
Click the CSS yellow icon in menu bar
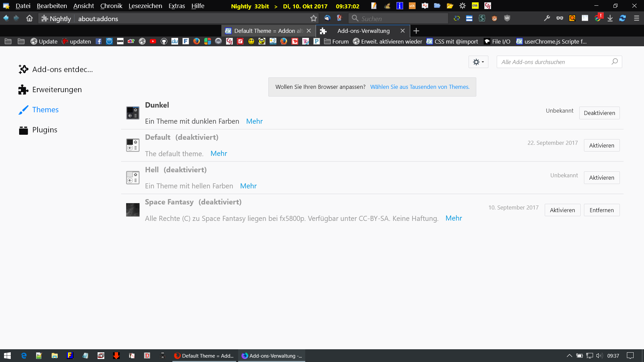click(475, 6)
